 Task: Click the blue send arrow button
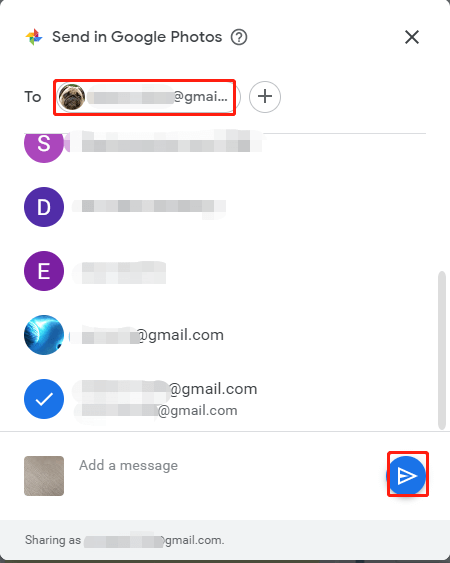pyautogui.click(x=407, y=475)
